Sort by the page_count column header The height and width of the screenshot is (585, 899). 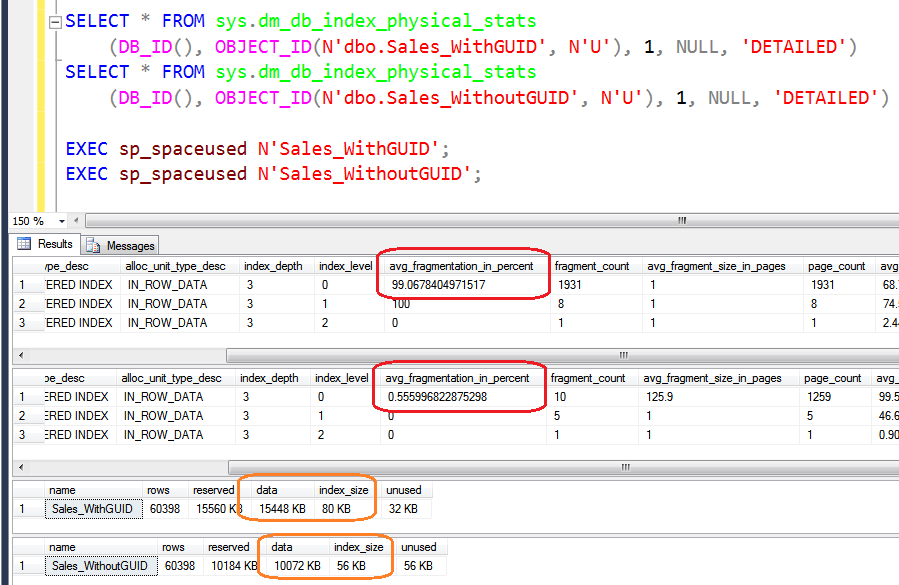[834, 265]
